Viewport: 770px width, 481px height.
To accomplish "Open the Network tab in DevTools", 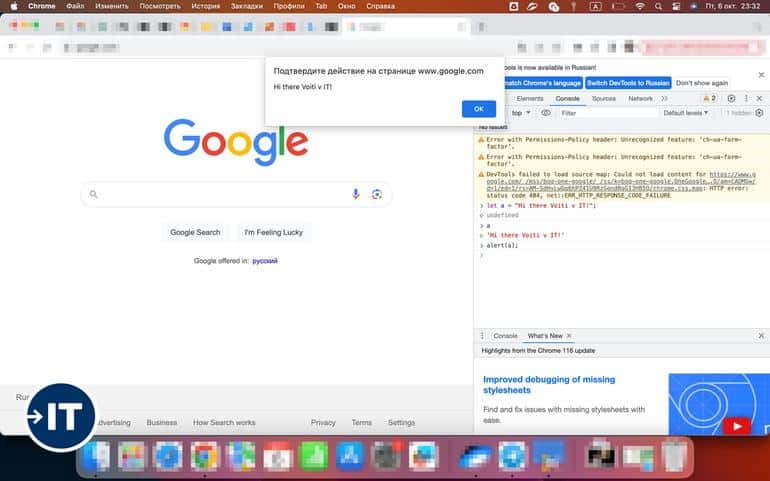I will coord(640,99).
